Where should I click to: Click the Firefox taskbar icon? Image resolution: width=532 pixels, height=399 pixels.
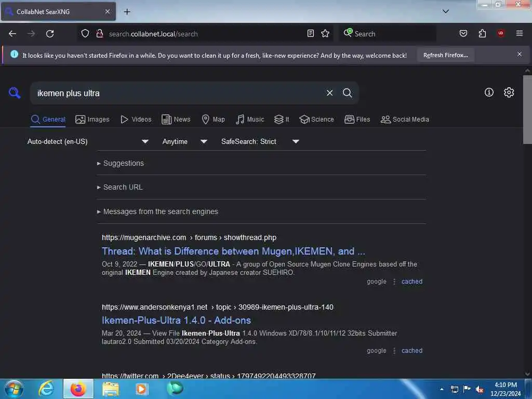coord(78,389)
